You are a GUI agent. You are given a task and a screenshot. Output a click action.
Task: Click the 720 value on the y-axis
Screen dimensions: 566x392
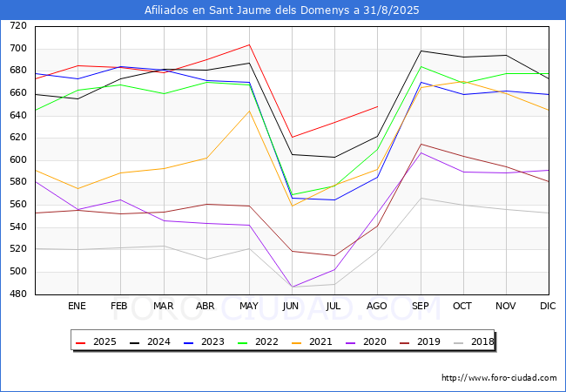17,26
